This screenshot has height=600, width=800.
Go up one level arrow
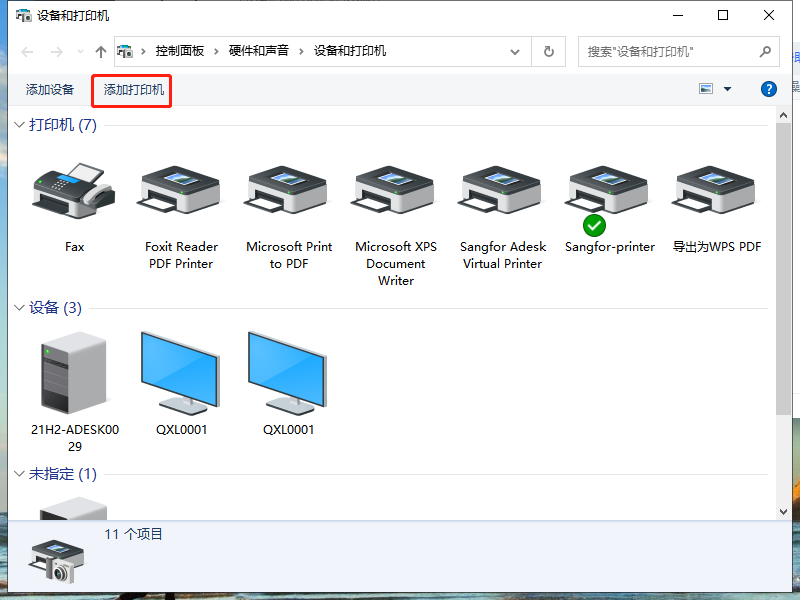(x=101, y=52)
